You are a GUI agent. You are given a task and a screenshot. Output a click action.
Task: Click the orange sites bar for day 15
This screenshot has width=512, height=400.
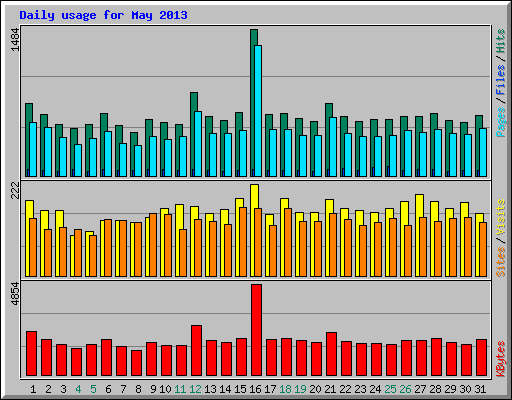tap(243, 242)
